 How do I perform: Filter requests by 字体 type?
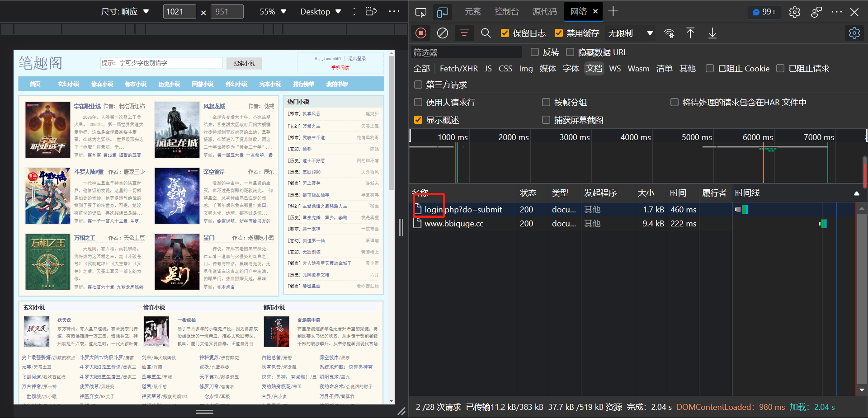point(571,68)
